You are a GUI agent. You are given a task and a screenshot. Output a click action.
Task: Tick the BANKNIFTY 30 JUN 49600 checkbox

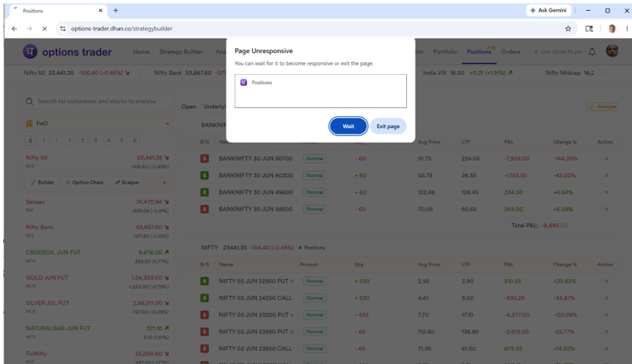click(x=192, y=192)
